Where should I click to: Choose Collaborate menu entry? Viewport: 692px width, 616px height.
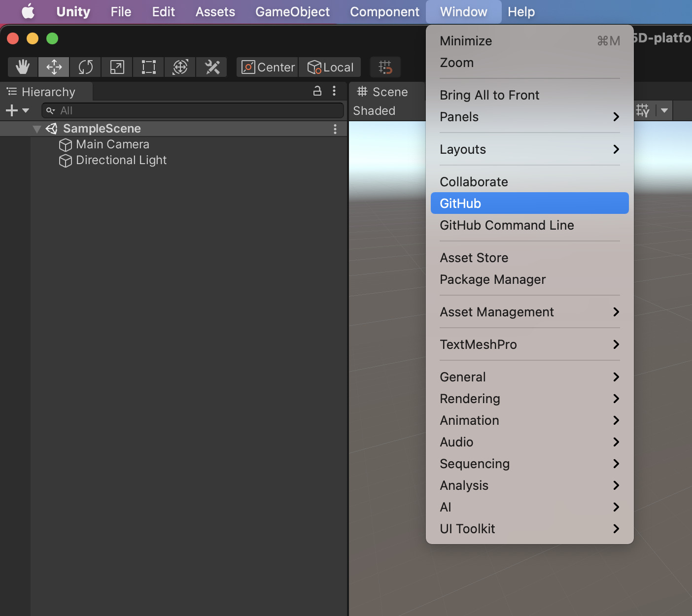pos(529,182)
